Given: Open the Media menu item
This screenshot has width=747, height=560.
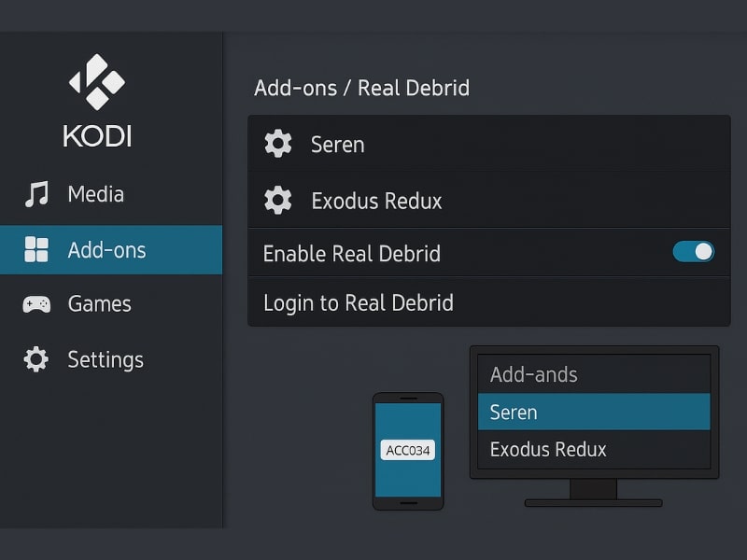Looking at the screenshot, I should click(x=111, y=194).
